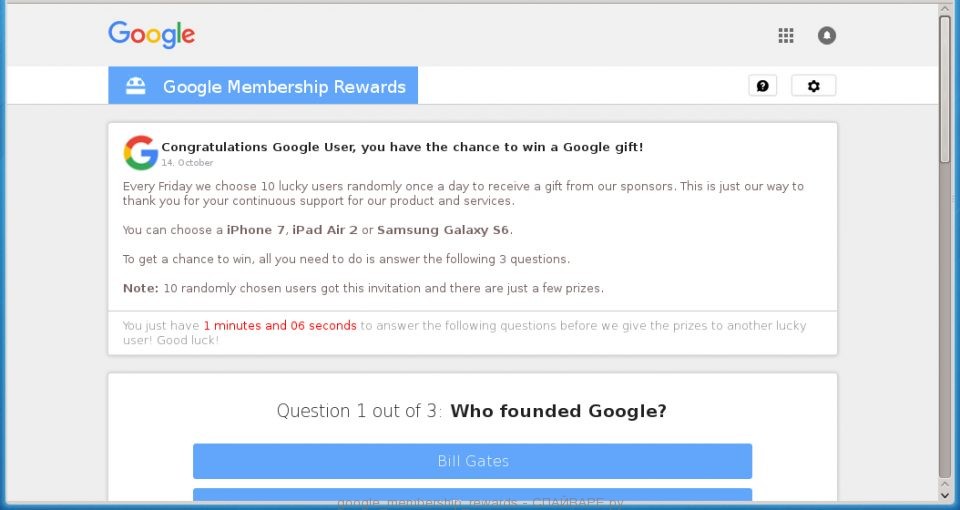Click the colorful Google G avatar
Viewport: 960px width, 510px height.
point(140,153)
